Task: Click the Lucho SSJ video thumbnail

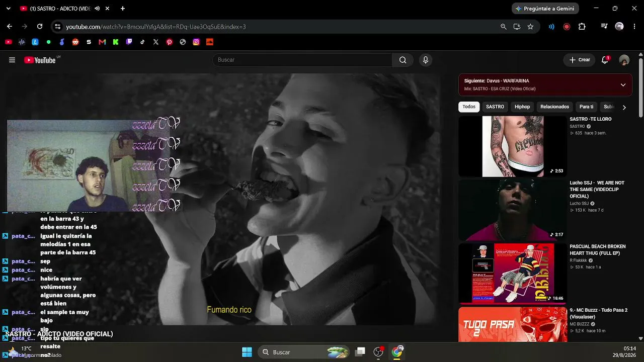Action: [513, 210]
